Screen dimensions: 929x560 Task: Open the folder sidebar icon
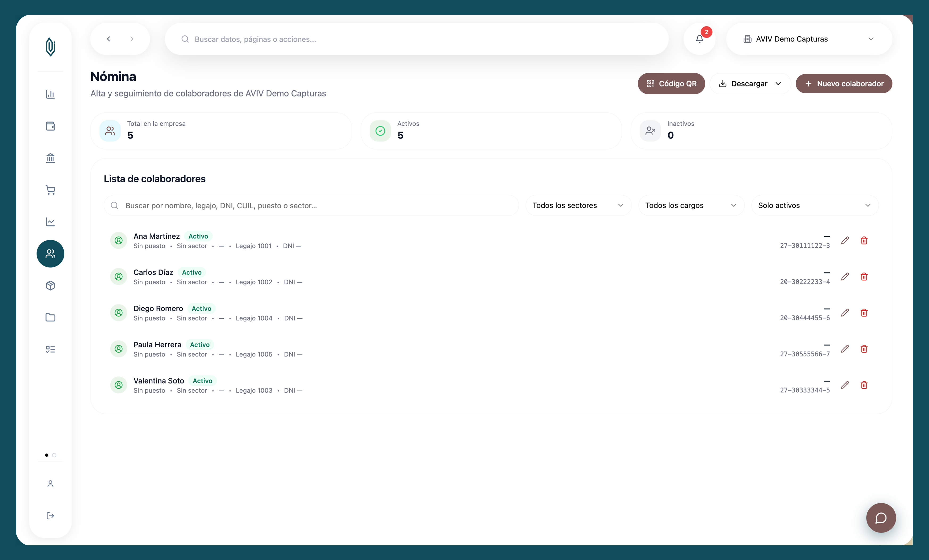tap(51, 317)
